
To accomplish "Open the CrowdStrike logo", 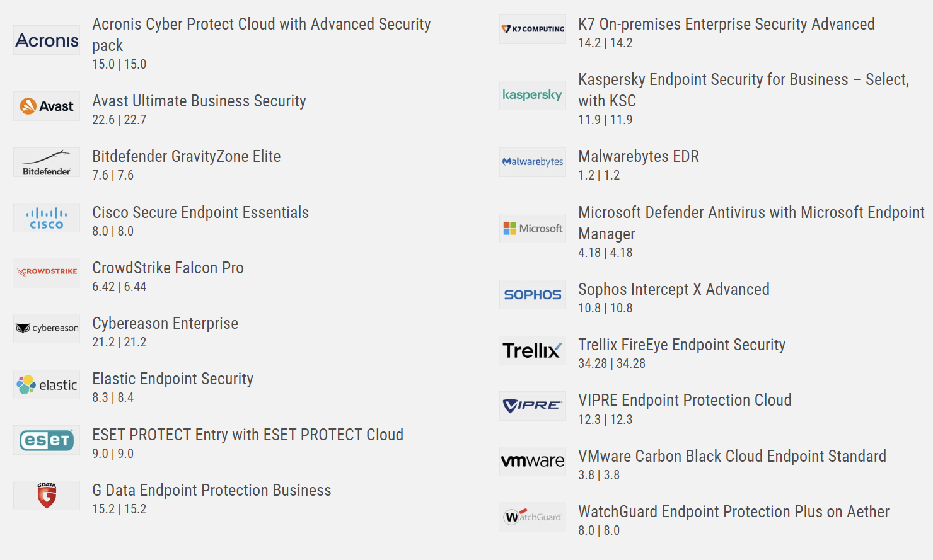I will coord(47,273).
